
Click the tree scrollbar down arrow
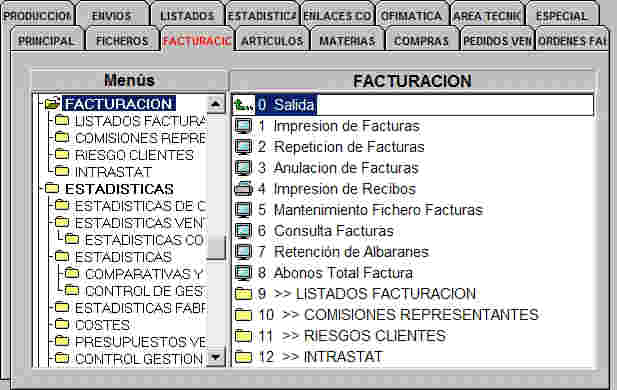tap(216, 357)
